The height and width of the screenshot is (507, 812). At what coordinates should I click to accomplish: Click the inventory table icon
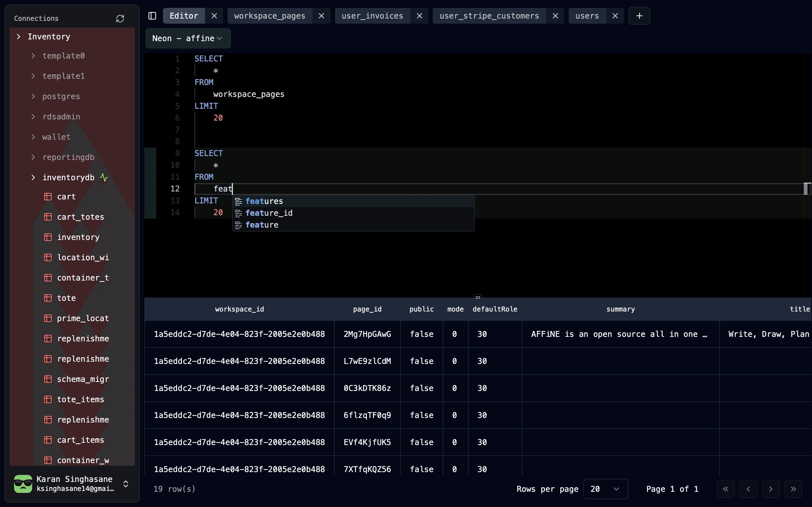click(x=48, y=237)
